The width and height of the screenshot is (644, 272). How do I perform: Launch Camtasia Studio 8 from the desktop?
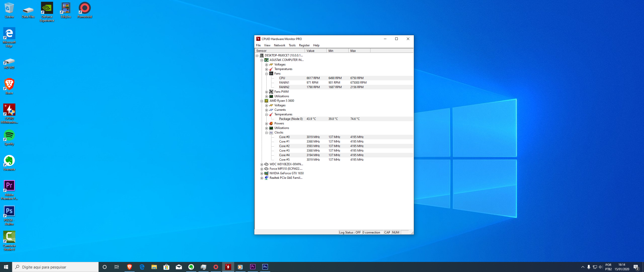click(x=9, y=241)
